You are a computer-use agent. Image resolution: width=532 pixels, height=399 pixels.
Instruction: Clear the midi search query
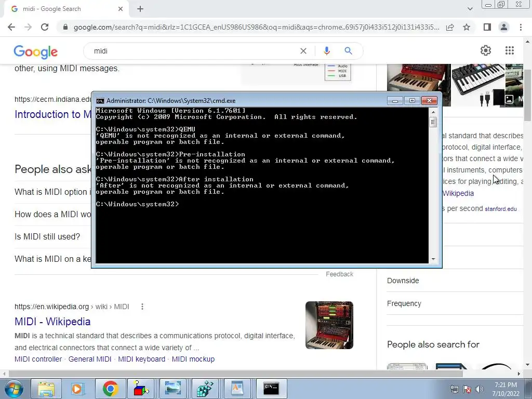click(303, 51)
